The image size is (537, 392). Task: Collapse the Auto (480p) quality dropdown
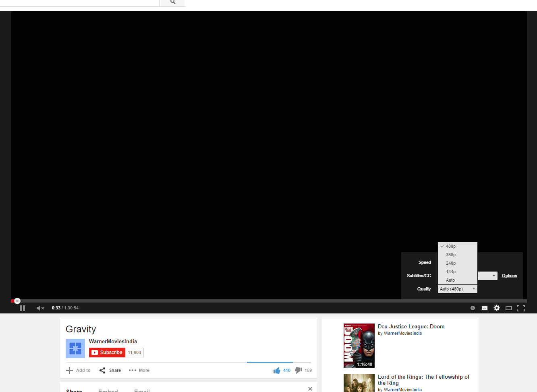click(457, 289)
